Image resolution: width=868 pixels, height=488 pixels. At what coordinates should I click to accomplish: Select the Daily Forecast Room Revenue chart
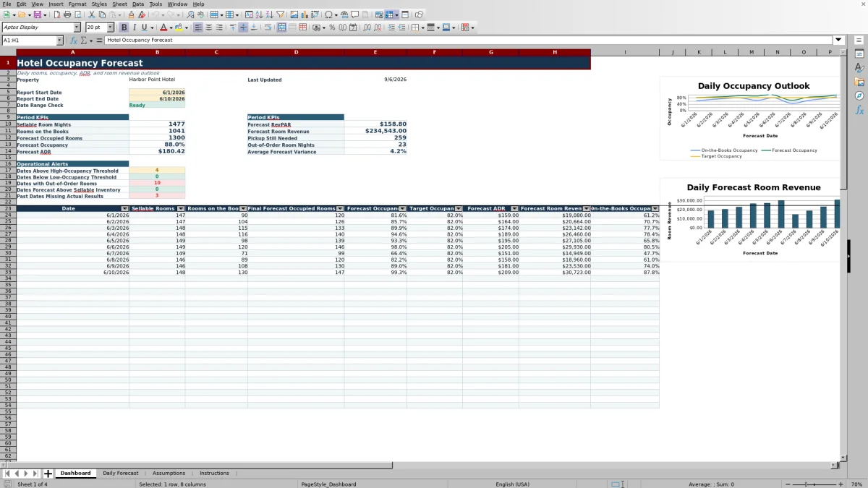(x=751, y=220)
